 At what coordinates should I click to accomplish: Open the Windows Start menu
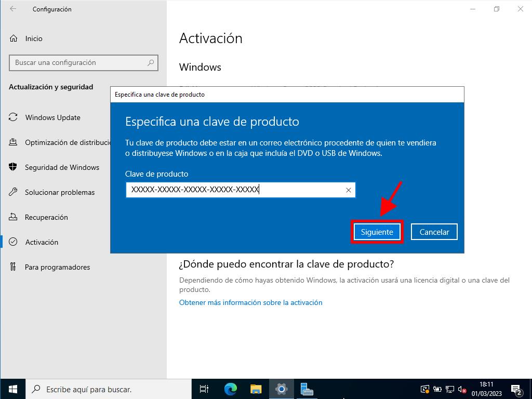pos(12,389)
